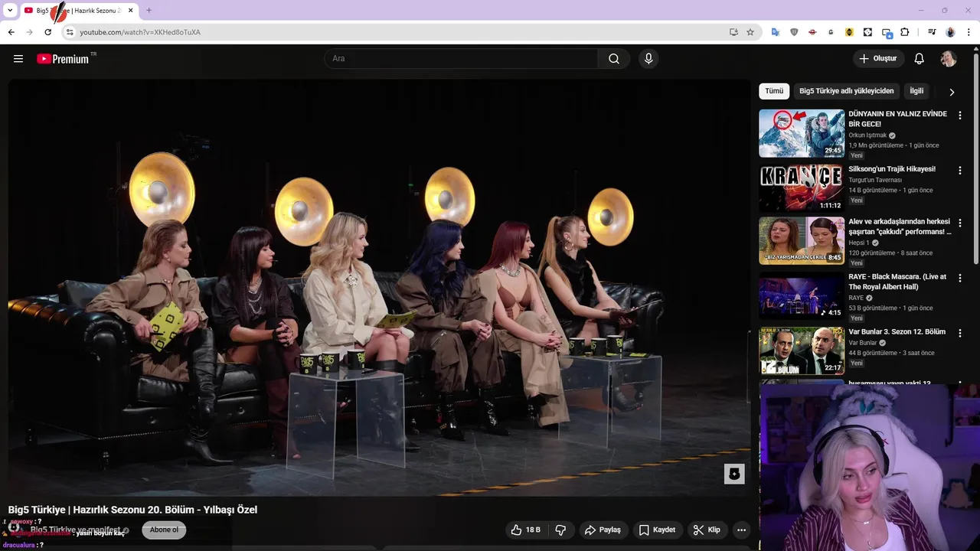The image size is (980, 551).
Task: Go to YouTube Premium home logo
Action: (64, 59)
